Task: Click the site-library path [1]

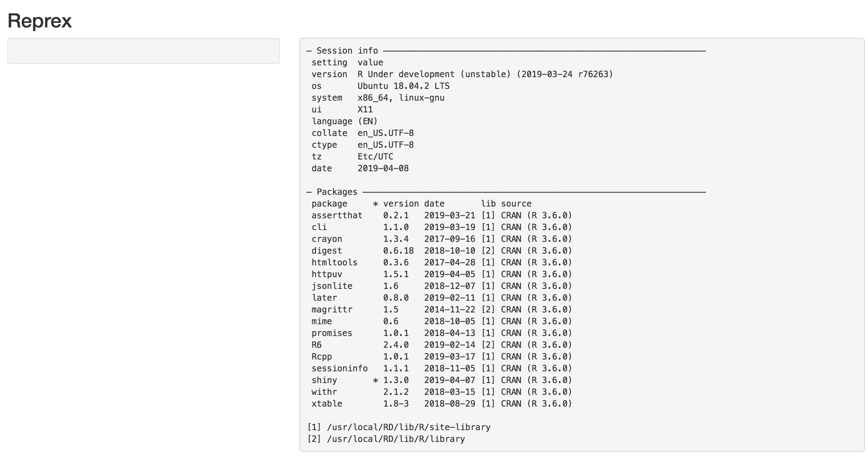Action: coord(399,427)
